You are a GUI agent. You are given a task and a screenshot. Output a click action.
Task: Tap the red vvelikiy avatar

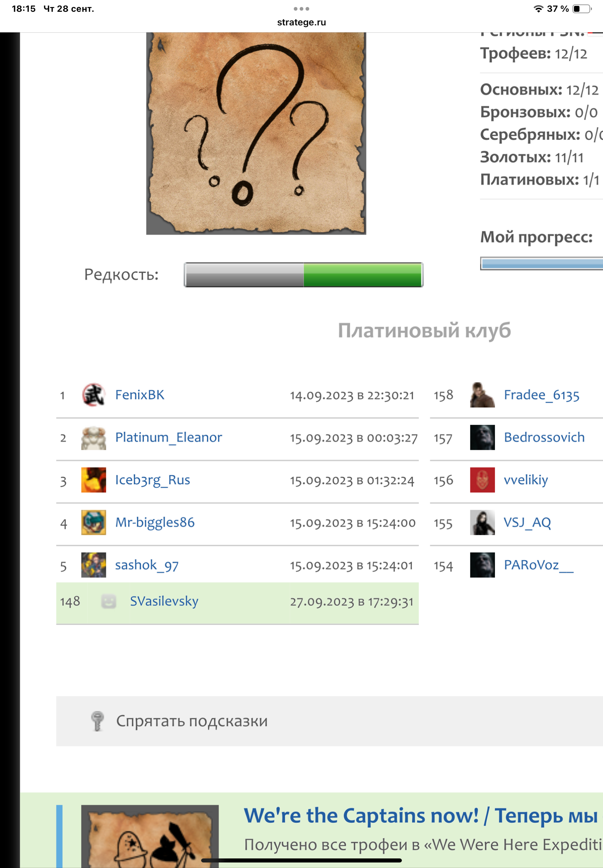point(482,480)
